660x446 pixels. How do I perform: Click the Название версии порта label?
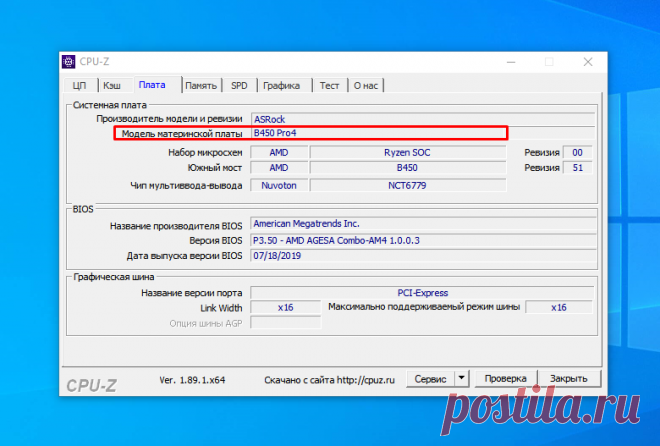pos(192,293)
